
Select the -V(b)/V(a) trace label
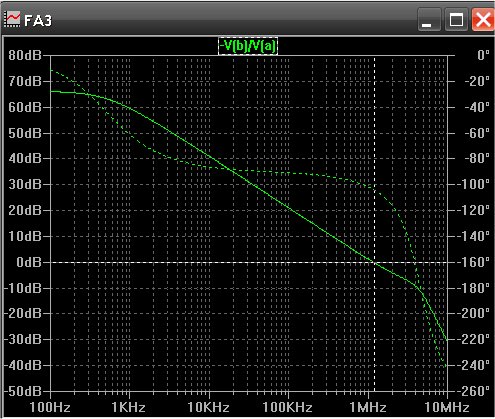click(248, 46)
